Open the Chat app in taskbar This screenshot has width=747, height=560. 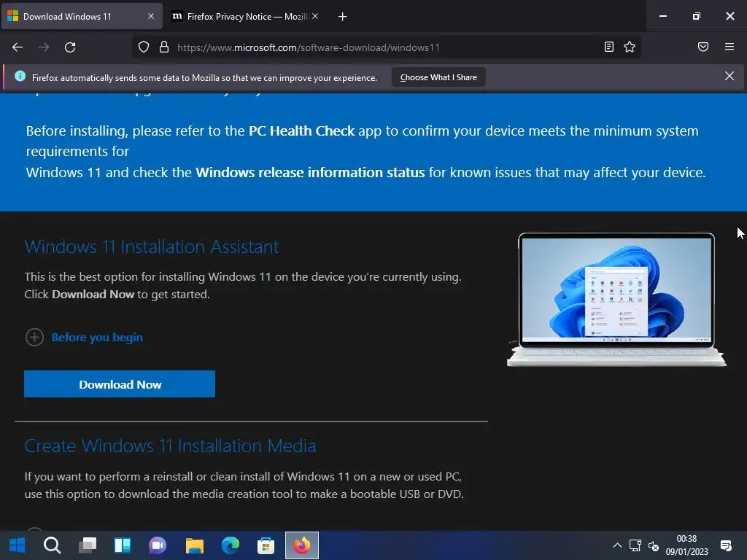tap(158, 545)
